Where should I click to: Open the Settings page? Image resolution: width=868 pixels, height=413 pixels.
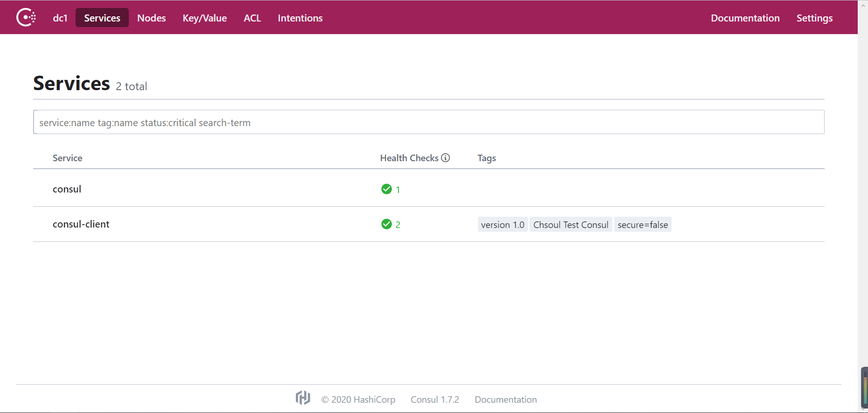coord(814,18)
